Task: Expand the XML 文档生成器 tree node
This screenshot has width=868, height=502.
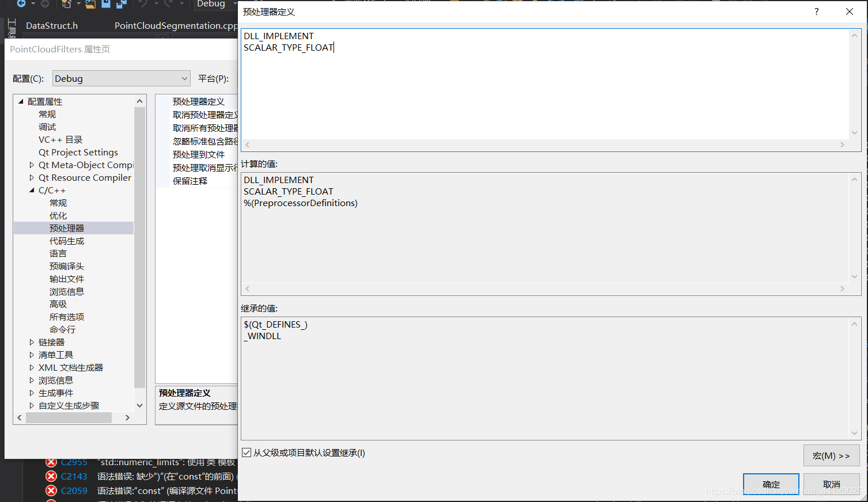Action: (x=32, y=367)
